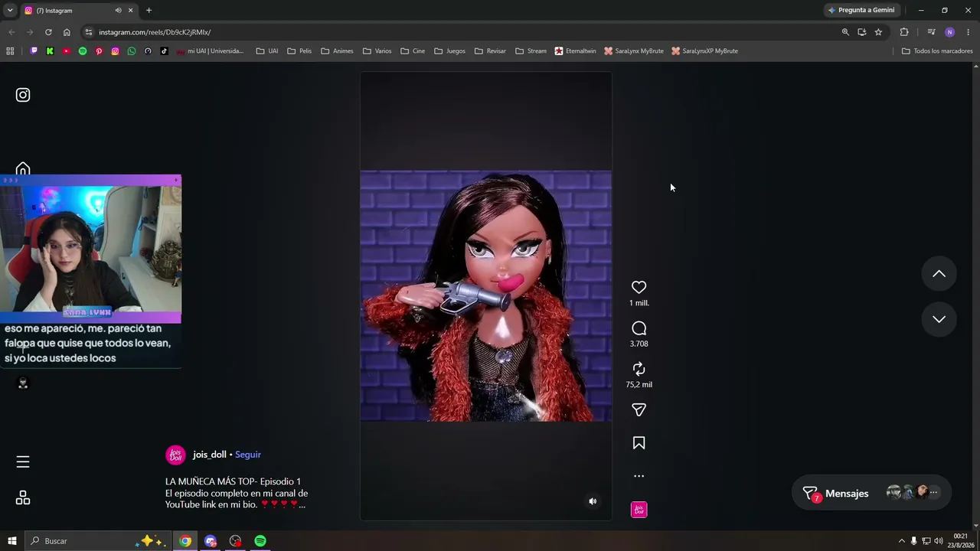Open Todos los marcadores folder
The height and width of the screenshot is (551, 980).
point(937,51)
